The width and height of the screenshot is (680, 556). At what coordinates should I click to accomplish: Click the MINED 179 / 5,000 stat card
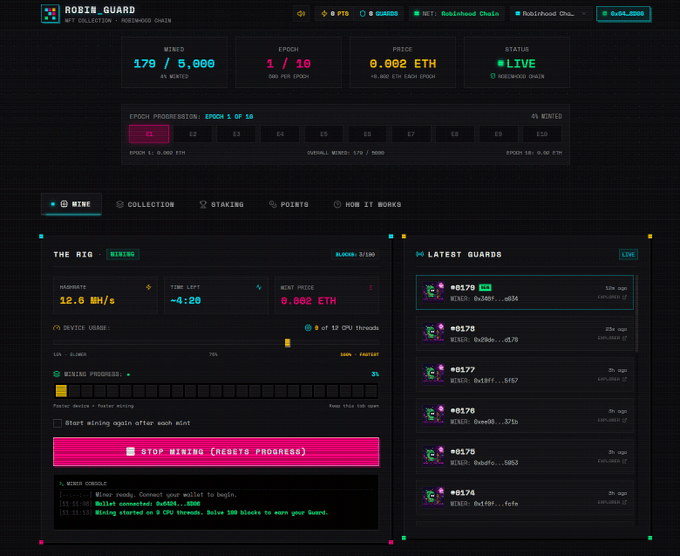[174, 62]
